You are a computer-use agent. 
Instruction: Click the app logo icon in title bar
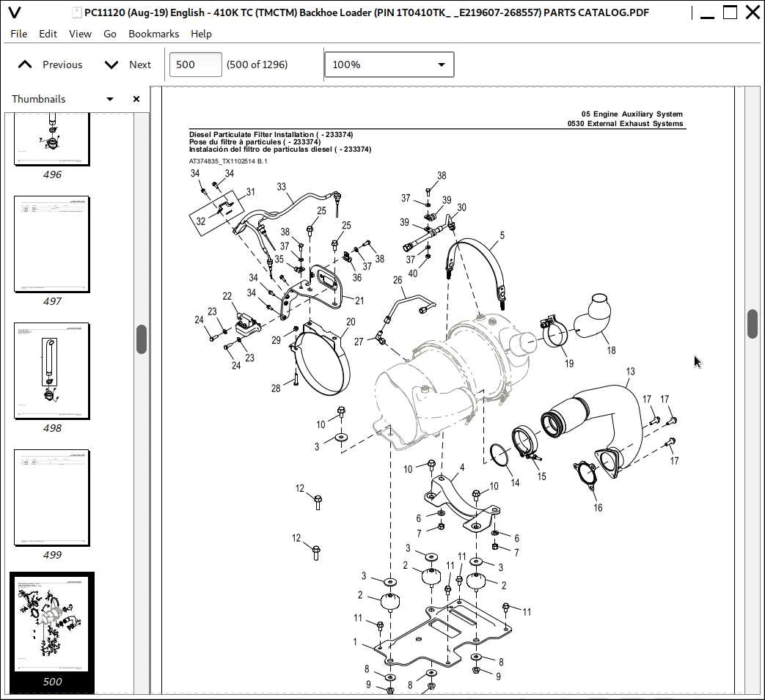click(x=15, y=12)
